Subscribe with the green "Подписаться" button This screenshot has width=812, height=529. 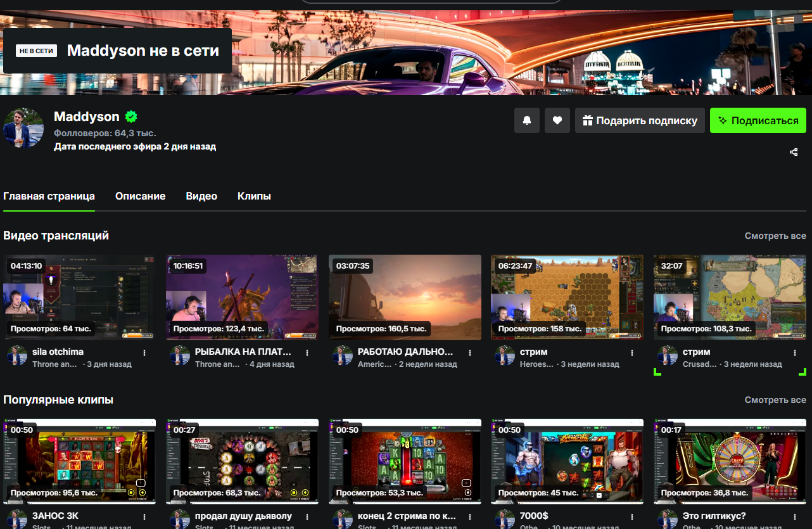[x=758, y=120]
